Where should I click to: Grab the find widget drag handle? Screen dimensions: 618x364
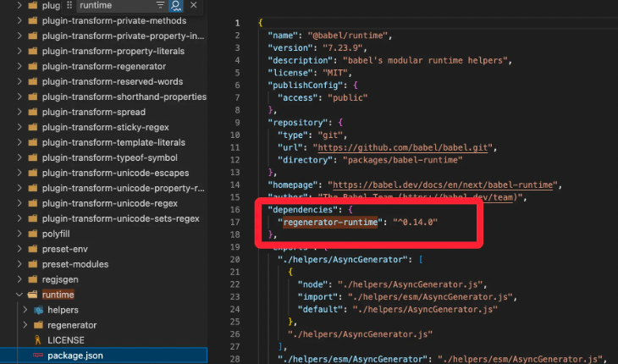point(69,5)
